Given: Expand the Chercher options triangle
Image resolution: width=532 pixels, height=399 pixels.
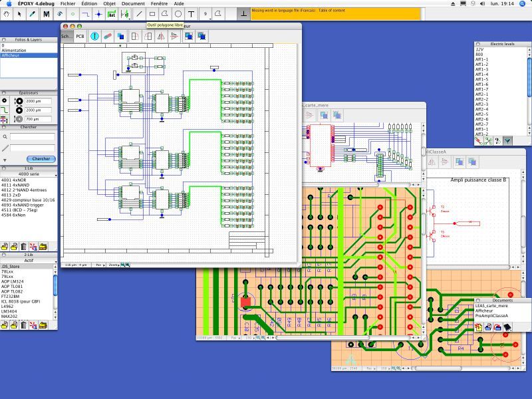Looking at the screenshot, I should (5, 160).
